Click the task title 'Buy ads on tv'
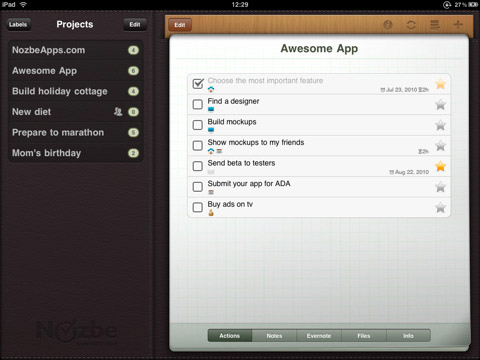The image size is (480, 360). 230,204
